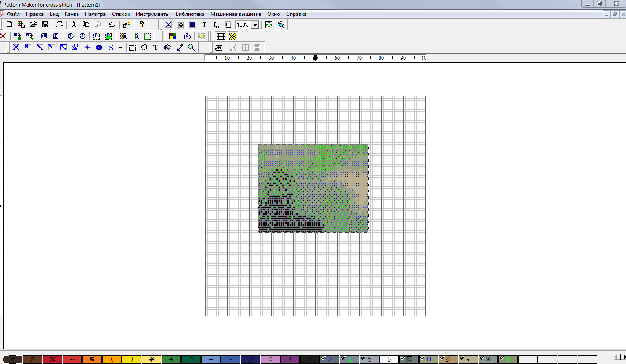
Task: Toggle the checked tan swatch with dot symbol
Action: tap(468, 359)
